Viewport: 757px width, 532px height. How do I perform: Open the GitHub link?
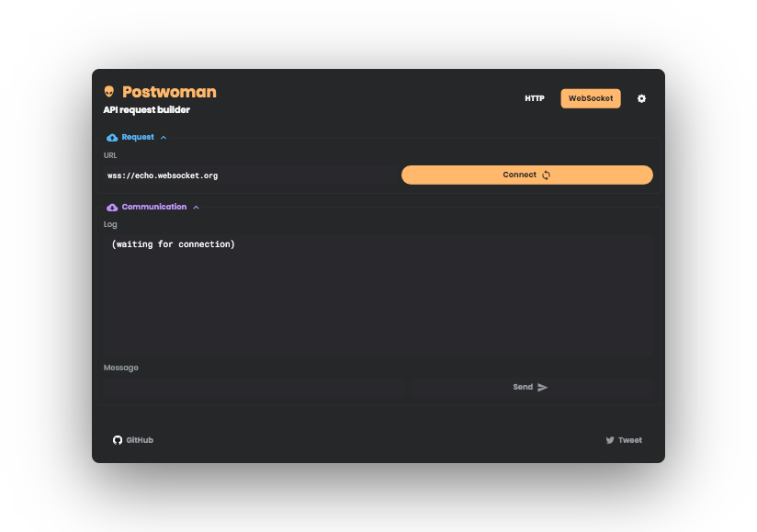133,440
